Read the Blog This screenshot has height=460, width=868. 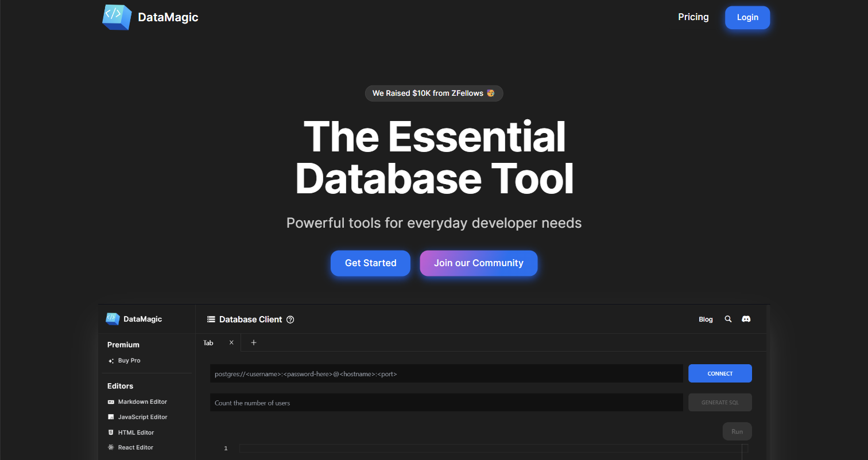[706, 319]
